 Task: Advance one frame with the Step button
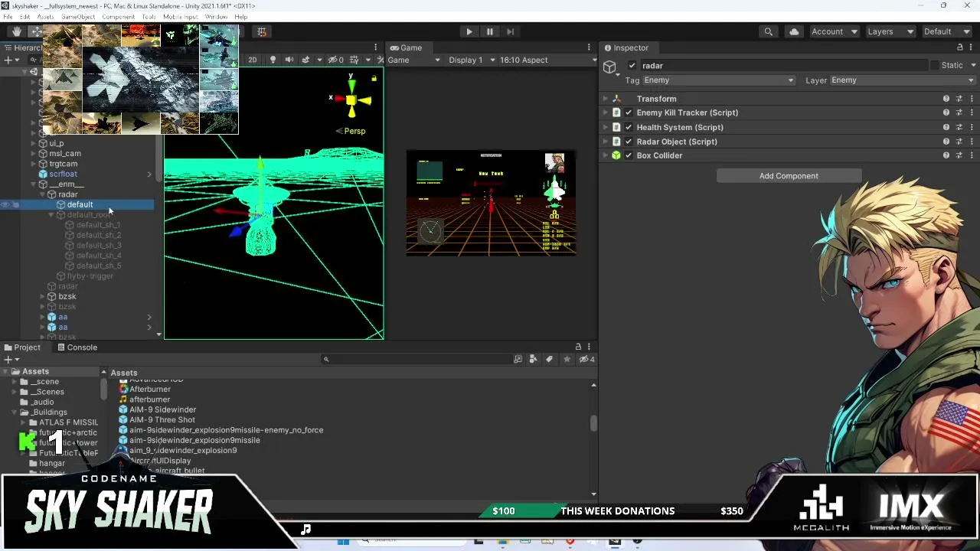[511, 31]
